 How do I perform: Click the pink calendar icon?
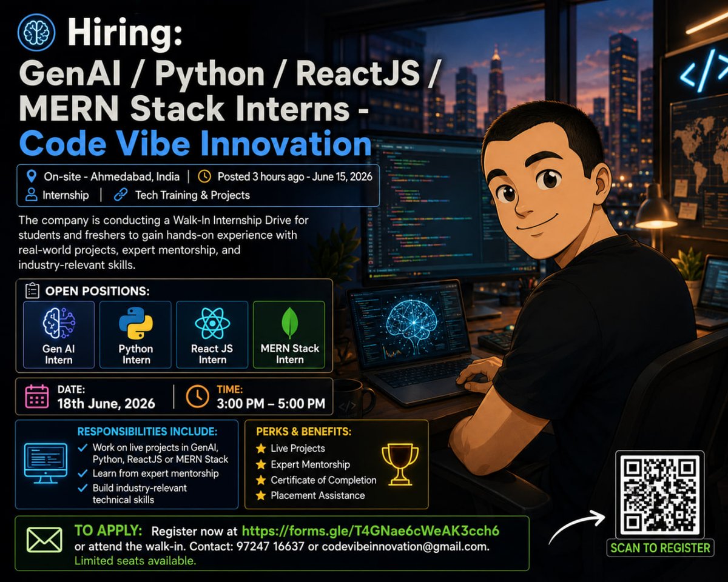(37, 396)
